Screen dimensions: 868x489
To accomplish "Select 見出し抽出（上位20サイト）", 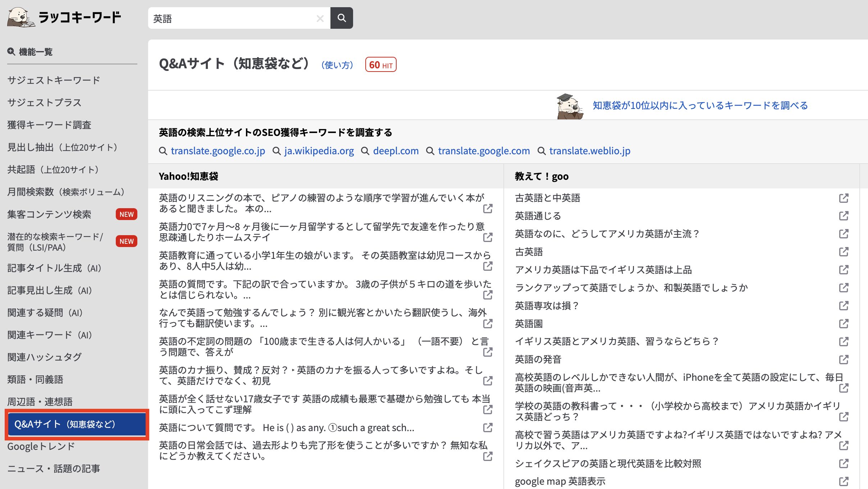I will point(63,147).
